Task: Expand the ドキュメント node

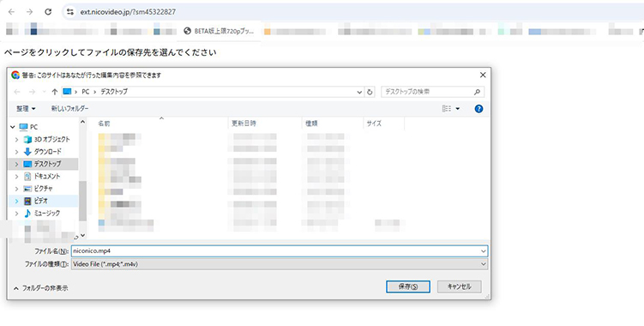Action: (17, 177)
